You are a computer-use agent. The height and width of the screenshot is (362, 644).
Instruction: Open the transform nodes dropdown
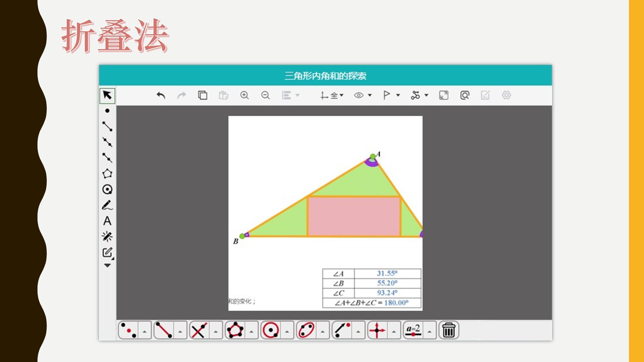click(419, 96)
